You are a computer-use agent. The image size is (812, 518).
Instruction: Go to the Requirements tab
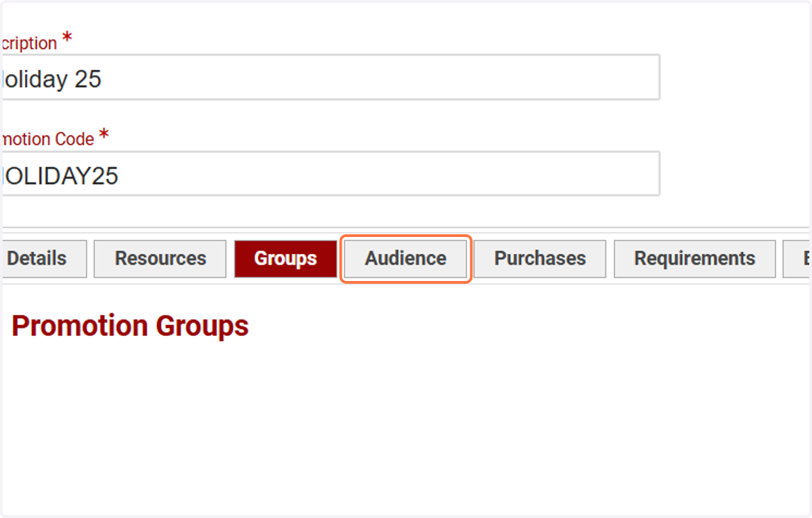point(695,259)
